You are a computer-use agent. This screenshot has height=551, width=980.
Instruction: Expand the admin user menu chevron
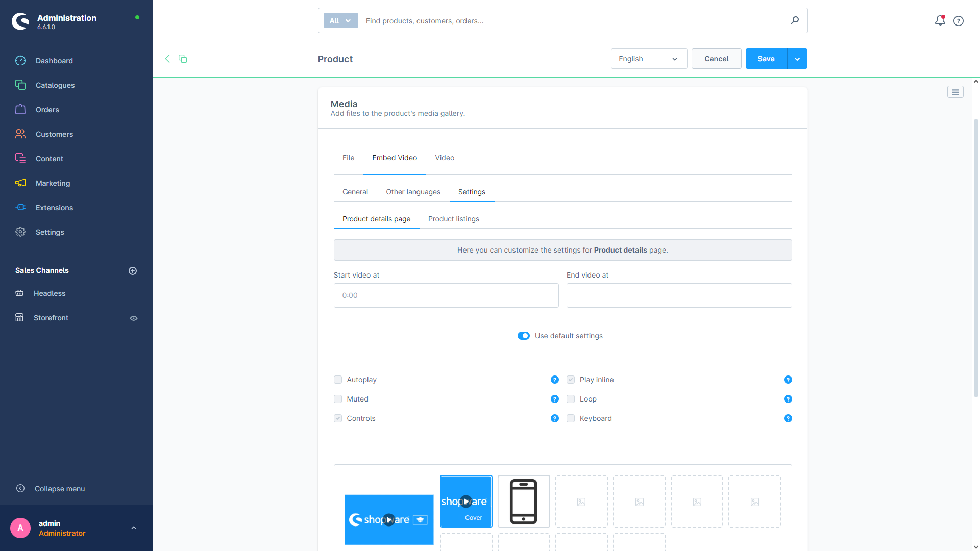coord(134,528)
